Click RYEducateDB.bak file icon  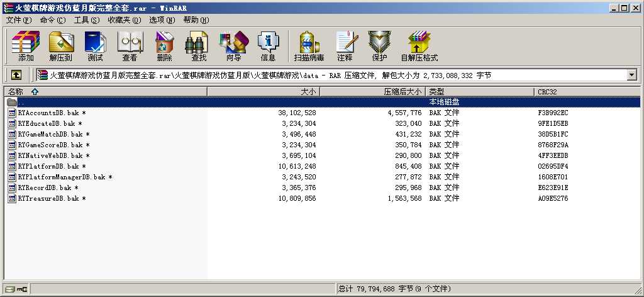tap(12, 123)
